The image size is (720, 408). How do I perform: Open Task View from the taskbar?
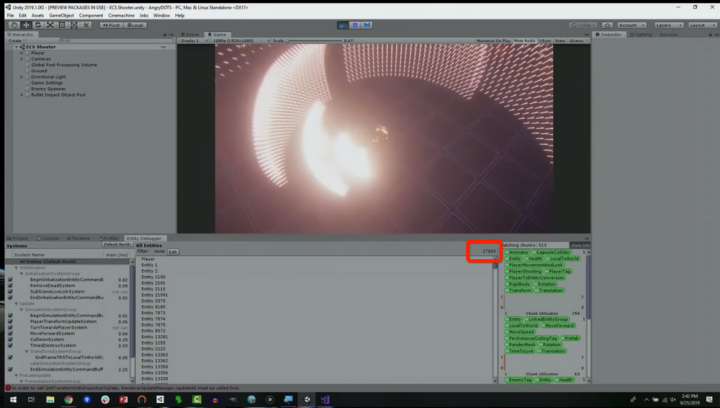(x=31, y=399)
